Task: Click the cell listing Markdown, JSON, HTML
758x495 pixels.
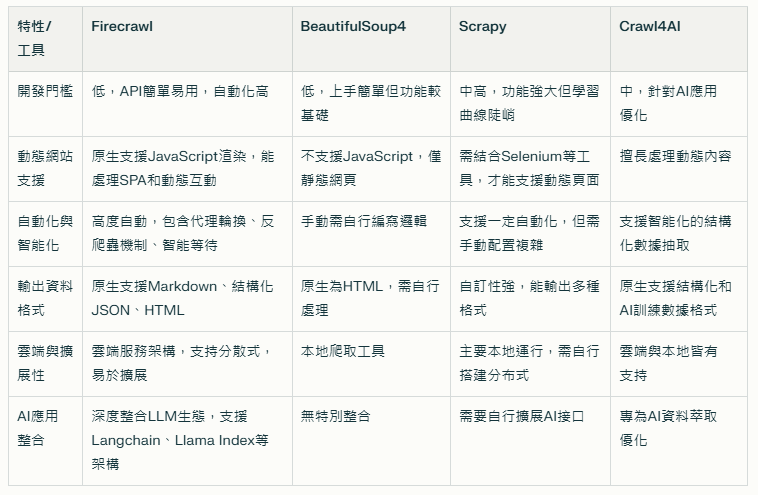Action: (x=181, y=298)
